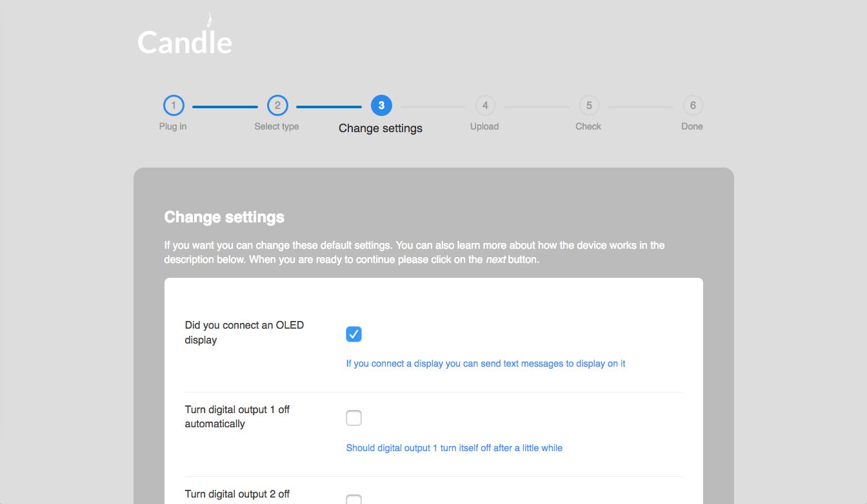Jump to step 4 circle
The height and width of the screenshot is (504, 867).
(485, 106)
